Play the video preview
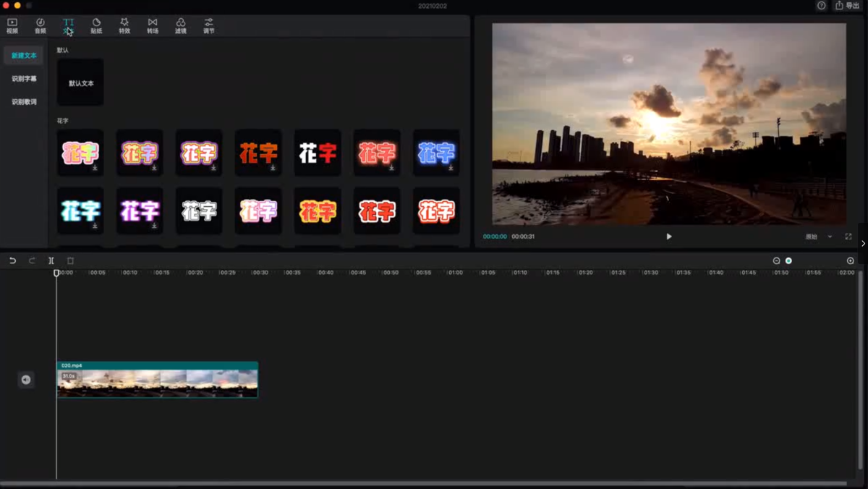 click(x=669, y=237)
